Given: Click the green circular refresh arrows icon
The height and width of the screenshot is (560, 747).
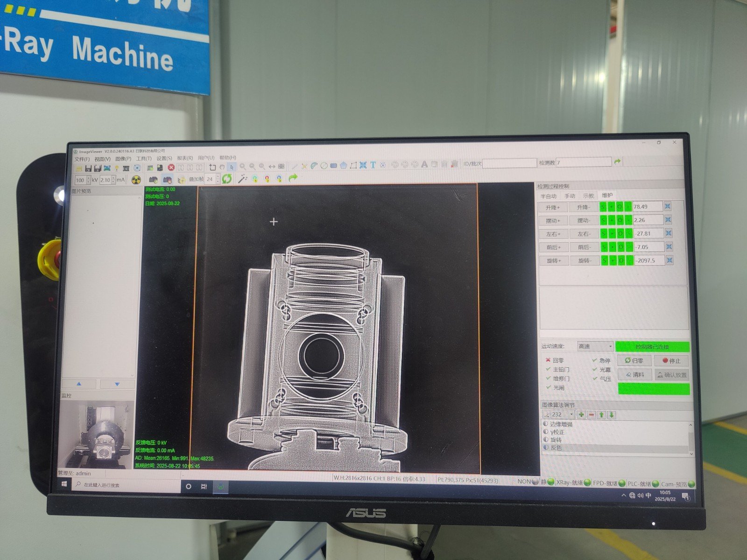Looking at the screenshot, I should pos(227,178).
